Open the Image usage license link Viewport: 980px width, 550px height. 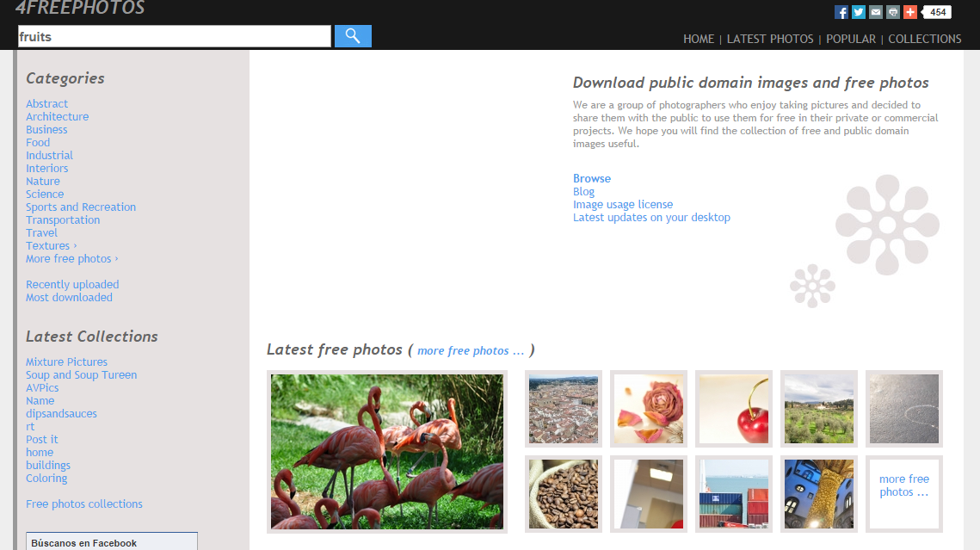[x=623, y=205]
